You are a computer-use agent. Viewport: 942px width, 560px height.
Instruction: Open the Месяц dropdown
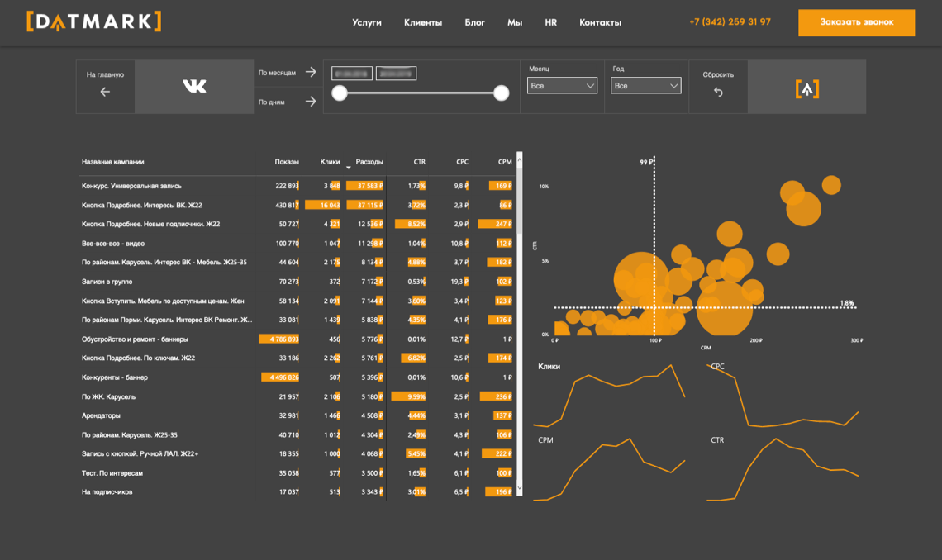click(563, 86)
